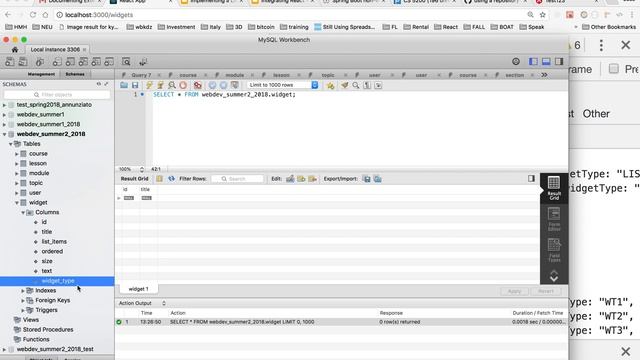Refresh the result grid data
The width and height of the screenshot is (640, 360).
(171, 179)
